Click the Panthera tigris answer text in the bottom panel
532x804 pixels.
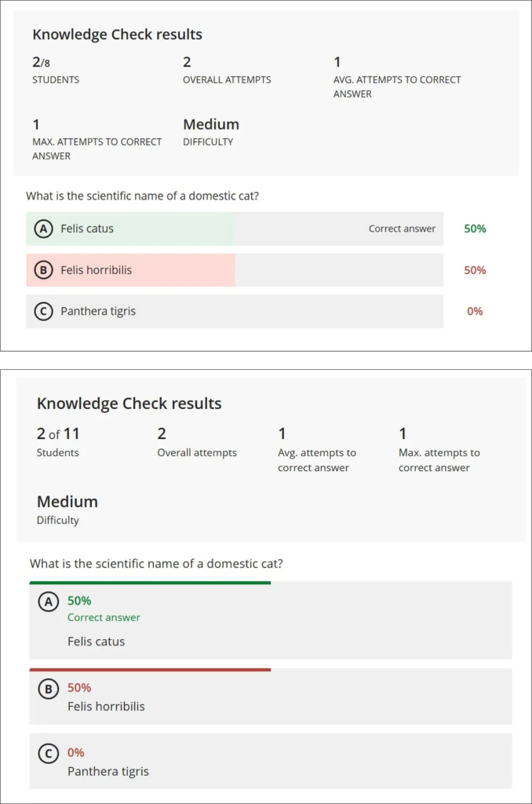(108, 771)
